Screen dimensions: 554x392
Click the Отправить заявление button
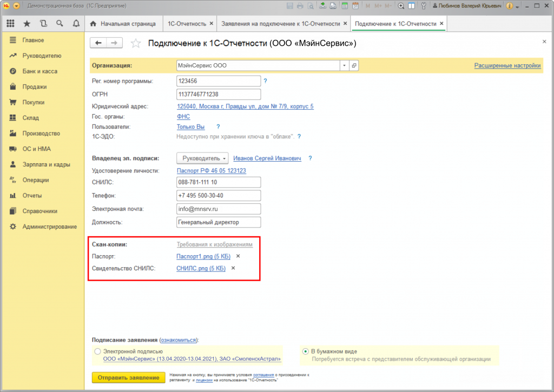pyautogui.click(x=128, y=377)
